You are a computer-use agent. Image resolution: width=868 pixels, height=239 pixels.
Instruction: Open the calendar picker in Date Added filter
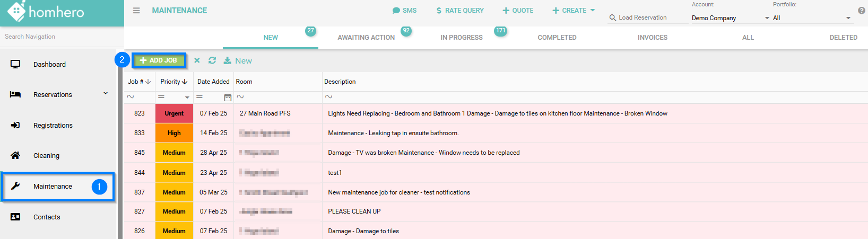point(228,97)
